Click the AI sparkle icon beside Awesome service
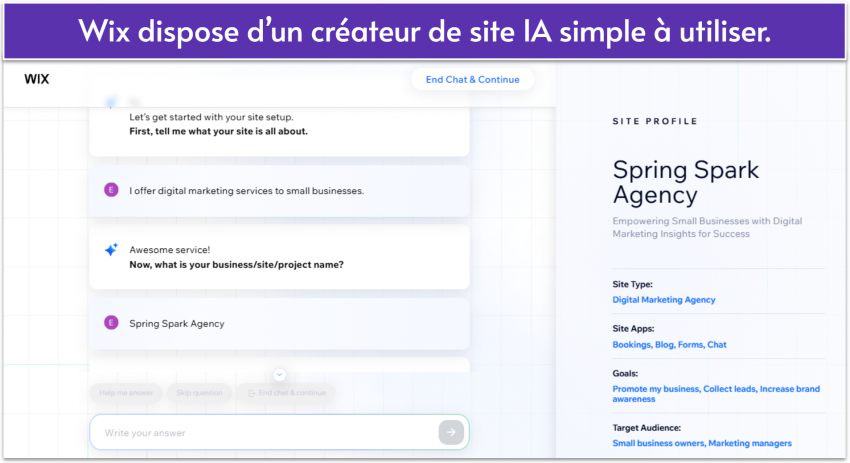850x463 pixels. 111,249
